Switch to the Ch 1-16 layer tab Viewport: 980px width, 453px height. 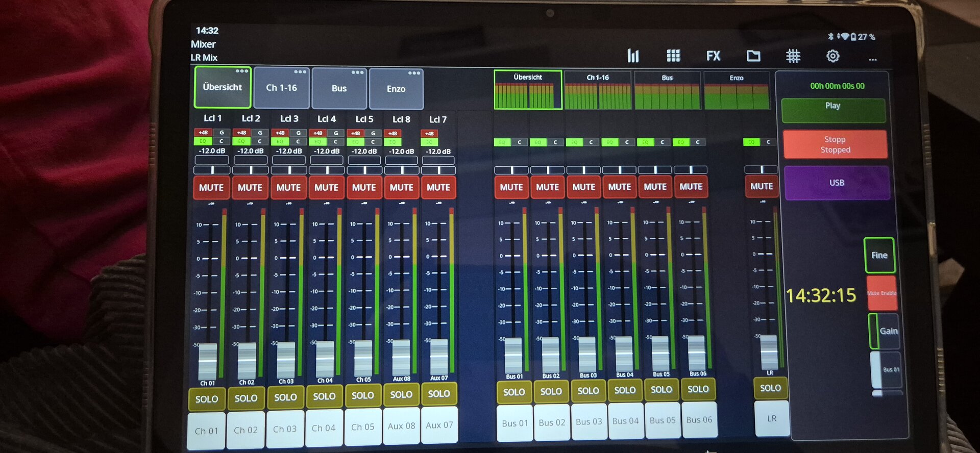(281, 88)
